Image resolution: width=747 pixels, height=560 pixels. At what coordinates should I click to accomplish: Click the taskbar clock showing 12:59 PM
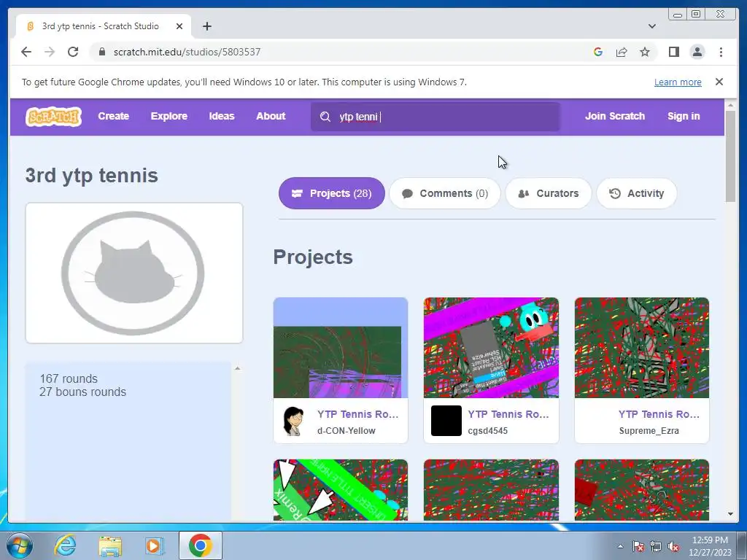[710, 546]
